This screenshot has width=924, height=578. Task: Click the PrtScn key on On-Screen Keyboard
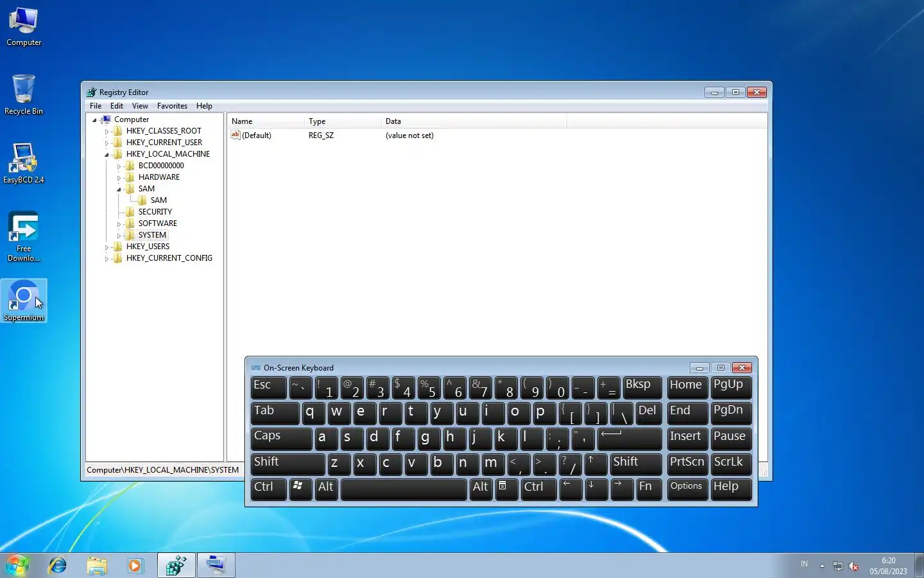(x=687, y=464)
